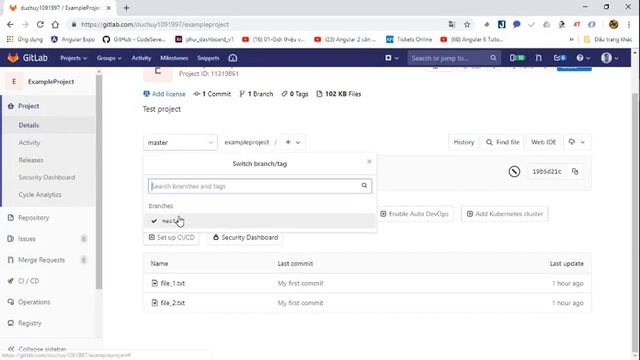Open the Projects dropdown menu
Viewport: 640px width, 360px height.
coord(73,58)
